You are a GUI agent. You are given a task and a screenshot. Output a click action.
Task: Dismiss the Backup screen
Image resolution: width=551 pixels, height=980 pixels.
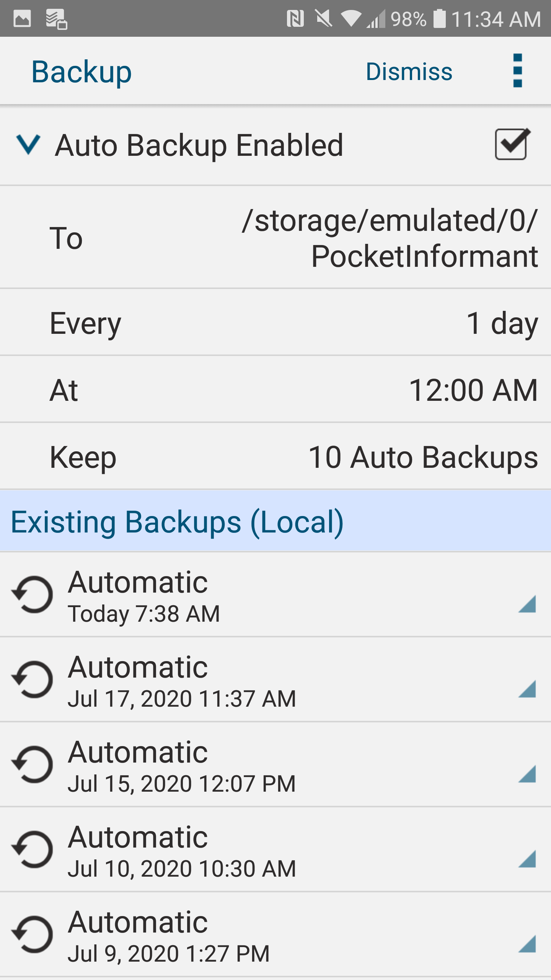click(409, 72)
